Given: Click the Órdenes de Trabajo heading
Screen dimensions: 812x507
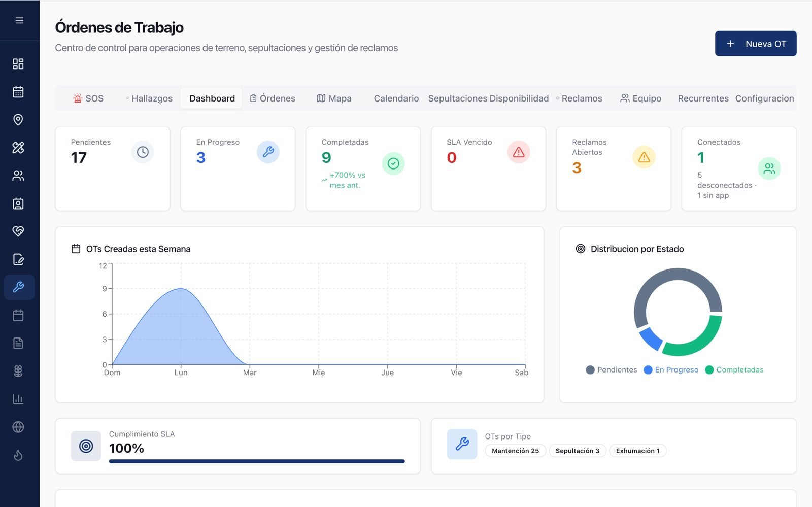Looking at the screenshot, I should [119, 27].
